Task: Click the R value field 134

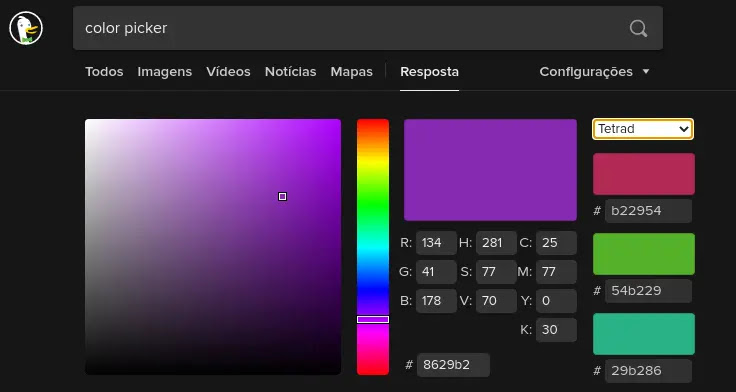Action: pyautogui.click(x=436, y=243)
